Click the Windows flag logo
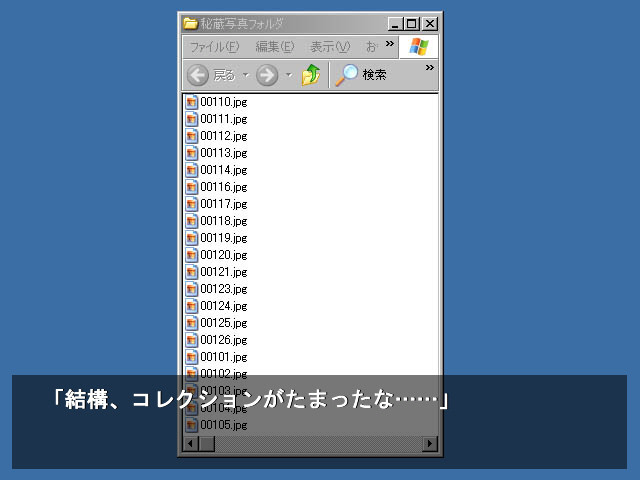 [x=418, y=47]
